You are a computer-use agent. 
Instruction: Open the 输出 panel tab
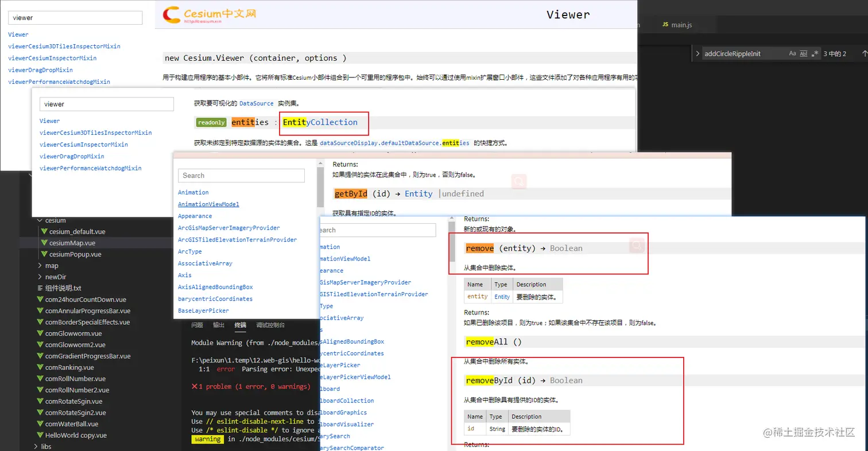point(219,325)
